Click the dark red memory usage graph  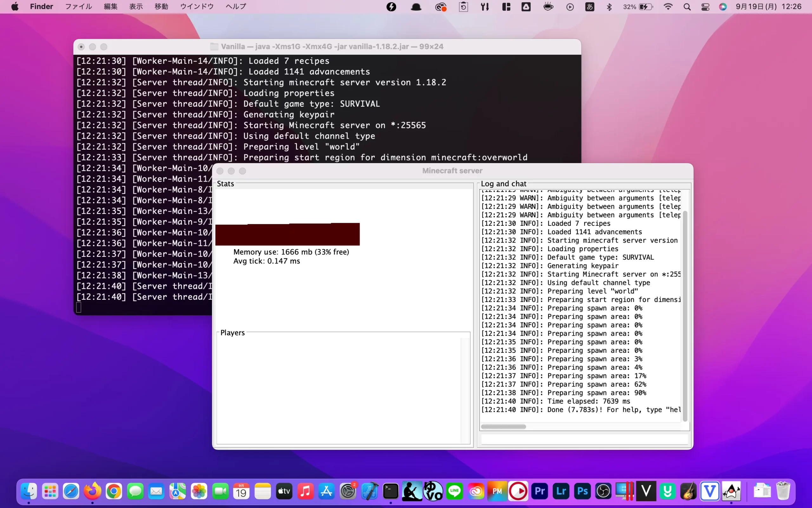click(x=288, y=234)
